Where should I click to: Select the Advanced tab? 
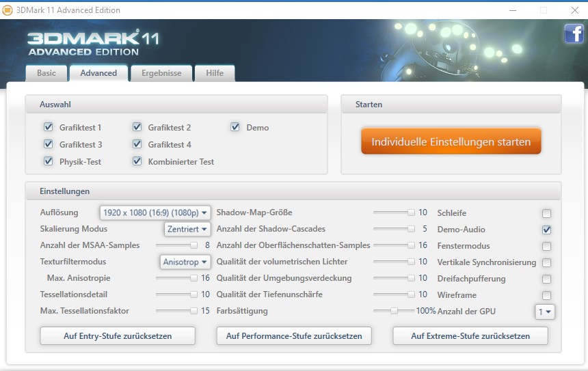coord(98,73)
